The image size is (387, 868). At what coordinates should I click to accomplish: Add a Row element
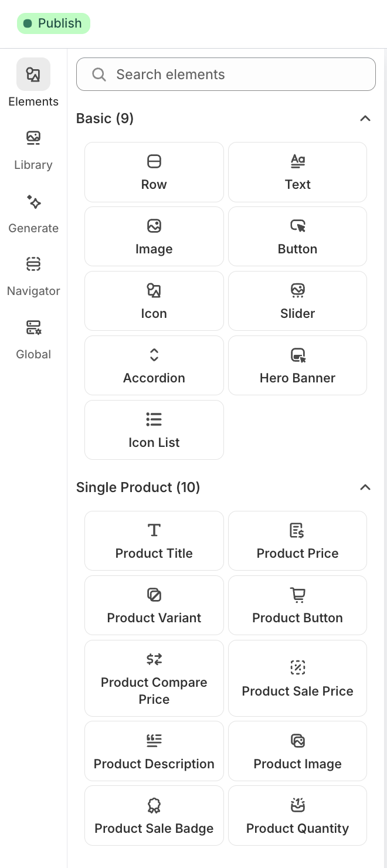click(x=154, y=172)
